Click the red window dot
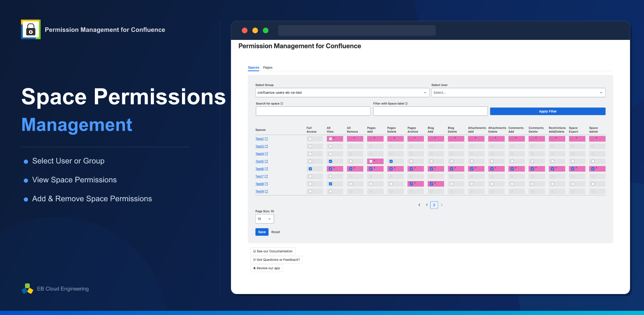 [x=245, y=30]
